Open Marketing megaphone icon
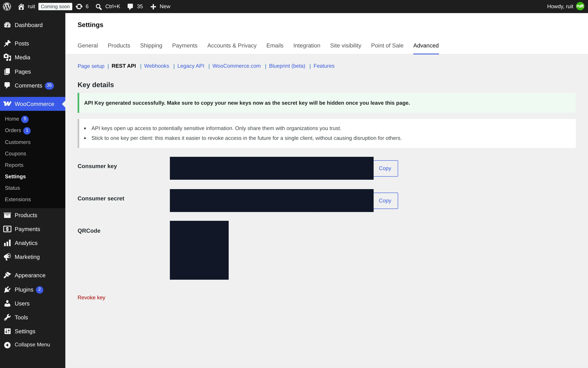 7,257
